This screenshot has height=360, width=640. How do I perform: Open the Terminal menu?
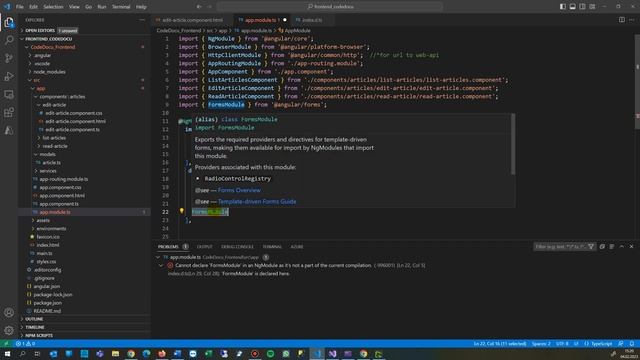121,7
